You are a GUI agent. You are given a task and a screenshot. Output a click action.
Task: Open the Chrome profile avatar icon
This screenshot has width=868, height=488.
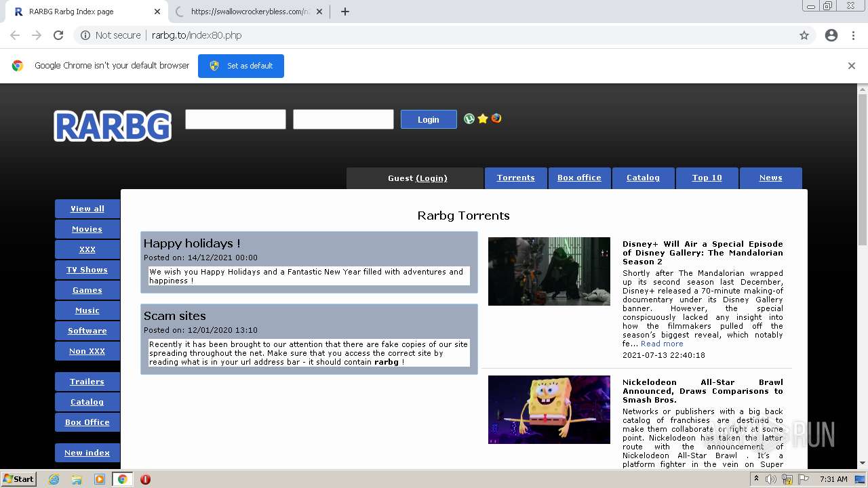[831, 35]
